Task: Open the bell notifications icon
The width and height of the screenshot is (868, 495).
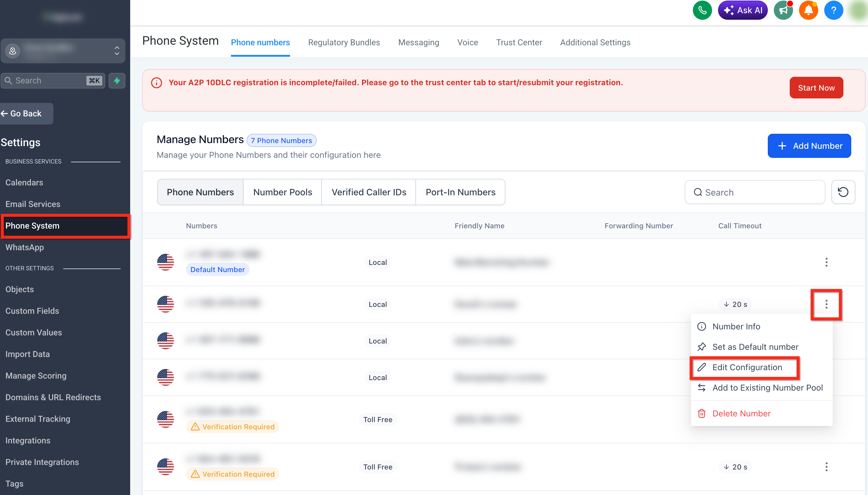Action: coord(808,10)
